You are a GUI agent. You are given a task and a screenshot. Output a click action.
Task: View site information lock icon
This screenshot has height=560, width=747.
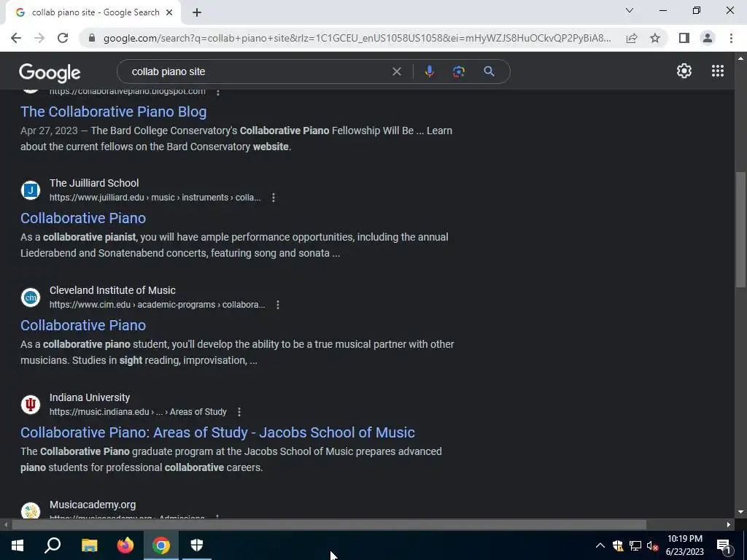[92, 38]
